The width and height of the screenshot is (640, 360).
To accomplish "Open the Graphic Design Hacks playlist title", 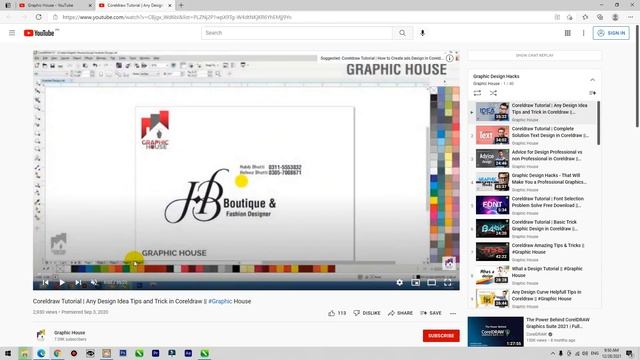I will coord(496,76).
